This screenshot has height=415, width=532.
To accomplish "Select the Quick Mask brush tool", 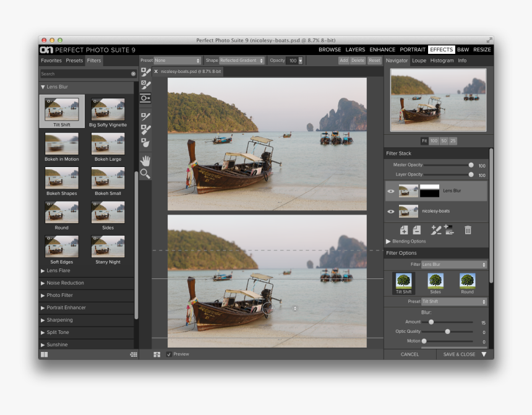I will click(145, 85).
